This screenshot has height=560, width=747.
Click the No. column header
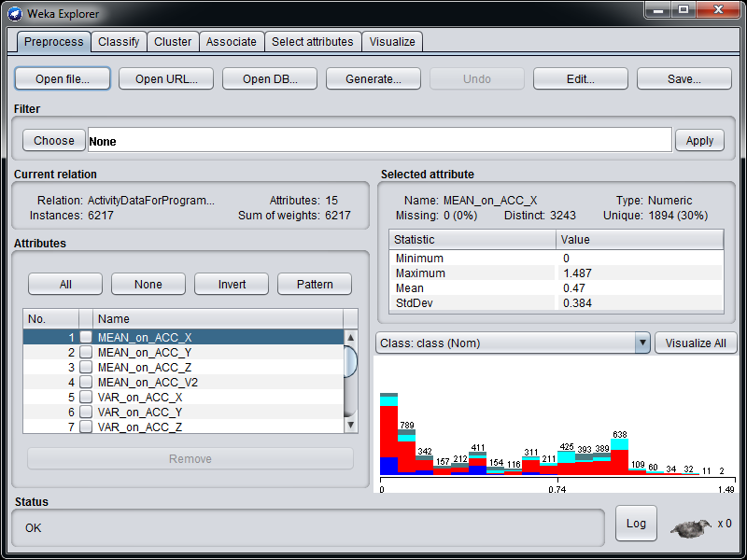pos(51,318)
